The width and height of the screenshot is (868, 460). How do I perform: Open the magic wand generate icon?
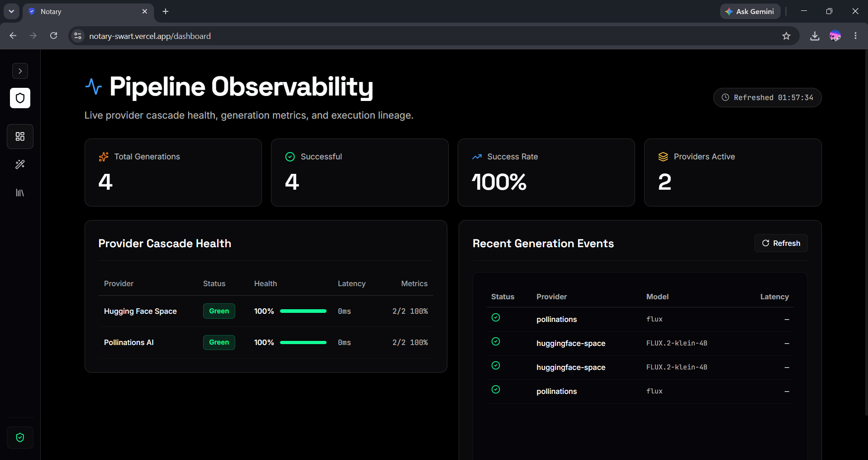(x=20, y=164)
